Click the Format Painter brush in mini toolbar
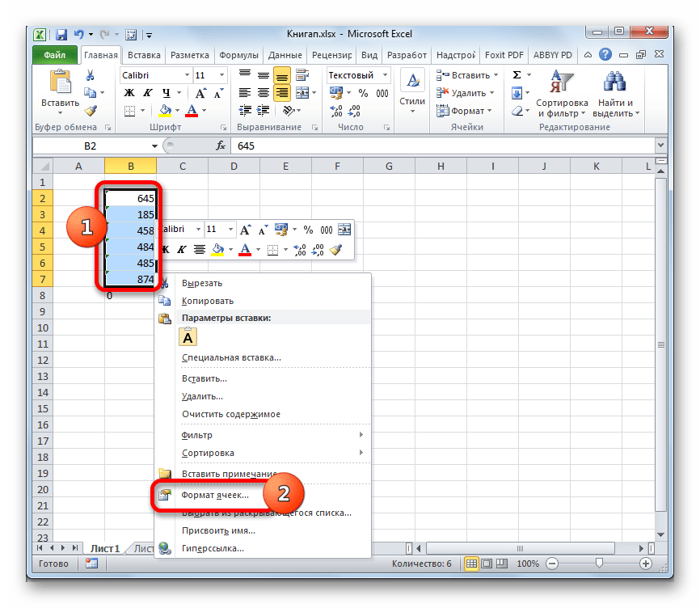 336,250
